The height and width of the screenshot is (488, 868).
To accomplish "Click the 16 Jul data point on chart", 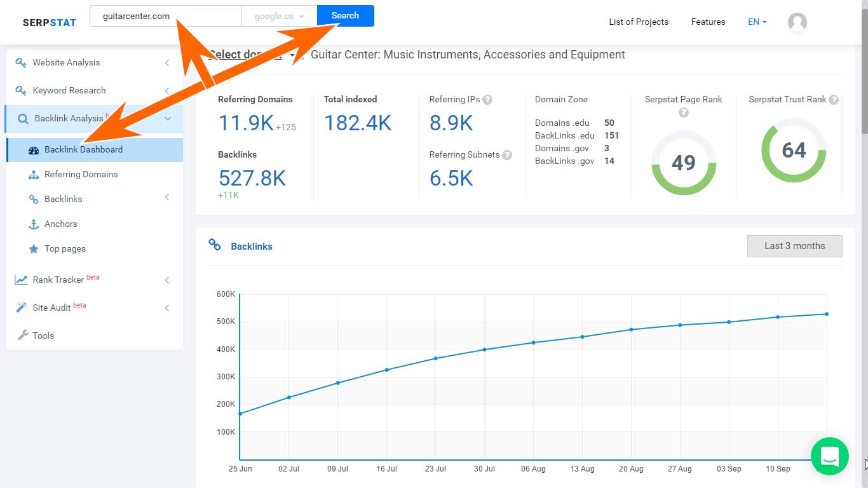I will 386,370.
